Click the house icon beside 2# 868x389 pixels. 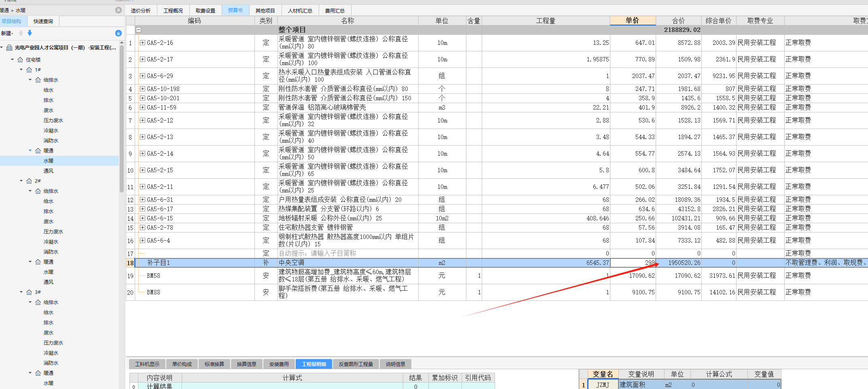[29, 181]
